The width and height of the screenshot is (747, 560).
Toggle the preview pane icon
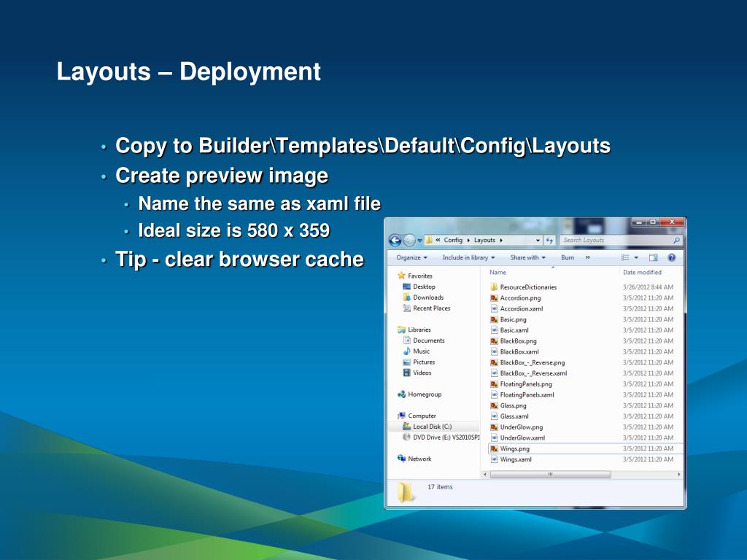[653, 257]
